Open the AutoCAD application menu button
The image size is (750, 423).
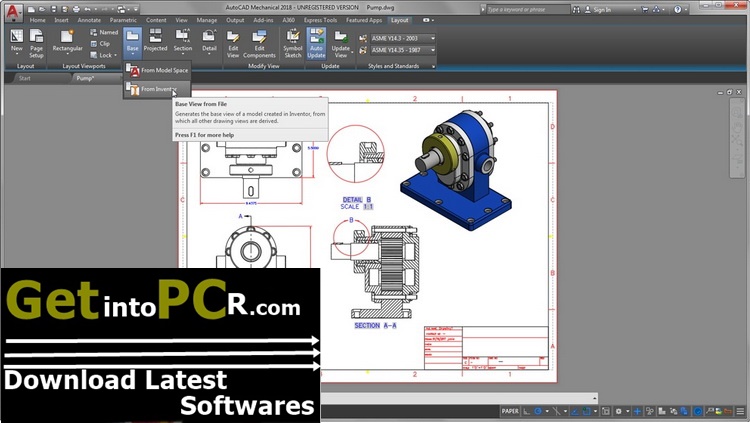pos(13,11)
